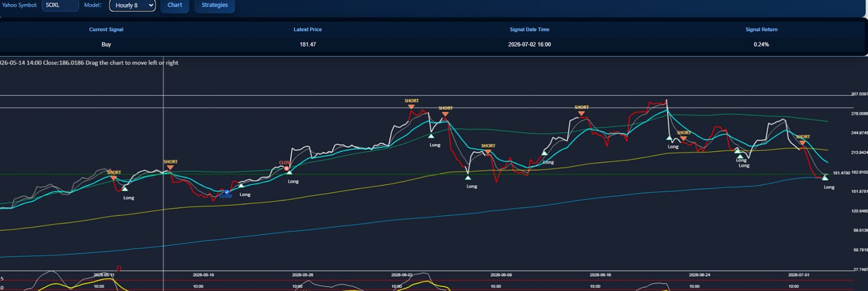The height and width of the screenshot is (291, 868).
Task: Click the 276.0066 price axis label
Action: coord(859,113)
